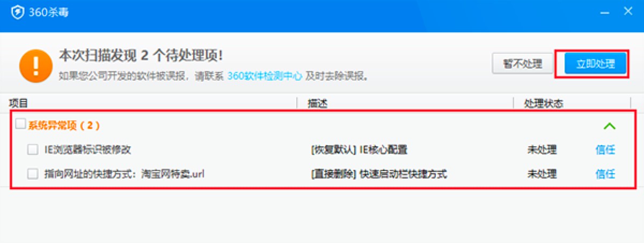Trust the 淘宝网特卖.url shortcut item
Image resolution: width=644 pixels, height=243 pixels.
point(605,174)
